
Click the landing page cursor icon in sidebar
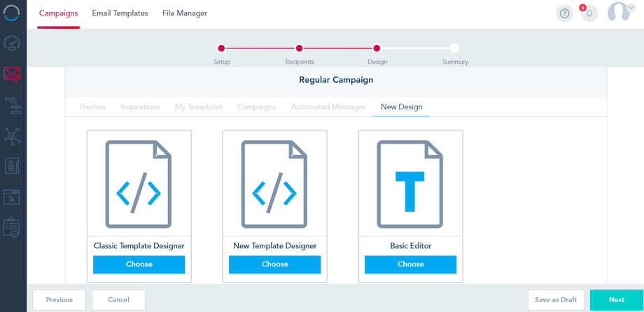coord(13,197)
